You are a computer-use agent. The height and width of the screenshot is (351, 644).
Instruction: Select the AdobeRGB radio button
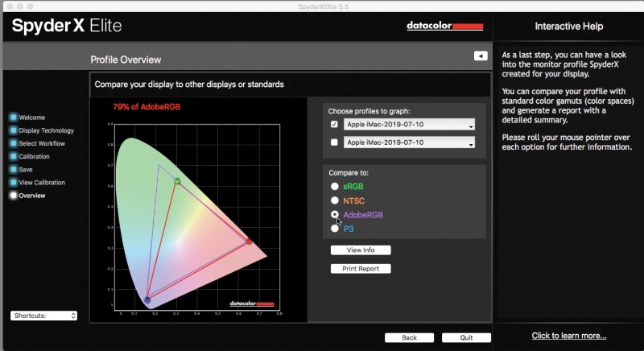pos(335,214)
